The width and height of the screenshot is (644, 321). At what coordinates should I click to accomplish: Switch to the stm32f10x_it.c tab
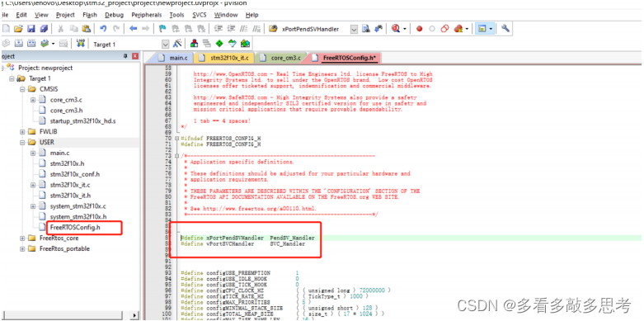[223, 58]
